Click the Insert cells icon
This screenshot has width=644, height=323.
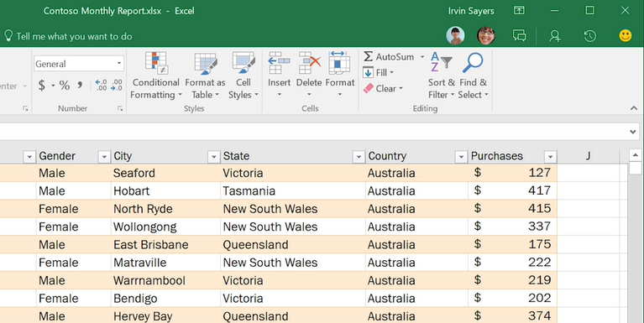279,63
